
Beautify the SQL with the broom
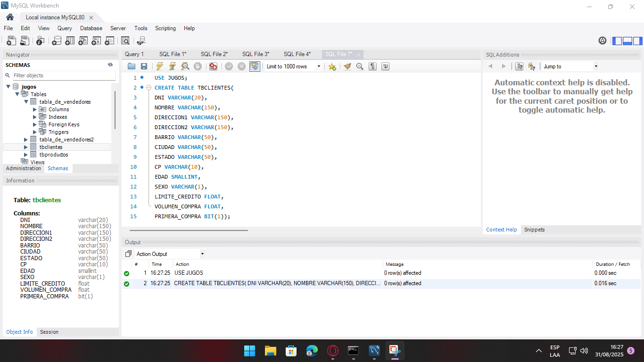point(347,66)
